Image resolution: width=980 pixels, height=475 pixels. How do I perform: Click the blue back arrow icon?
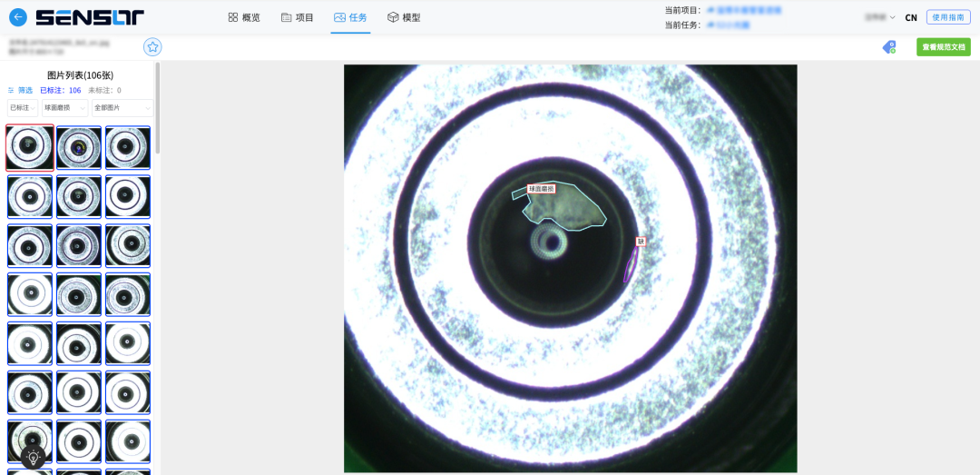[18, 17]
